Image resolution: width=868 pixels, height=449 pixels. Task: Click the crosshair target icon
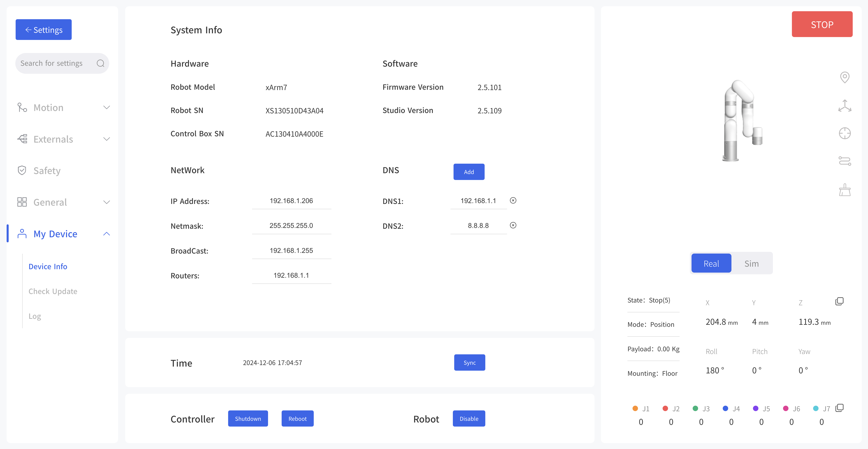(845, 133)
